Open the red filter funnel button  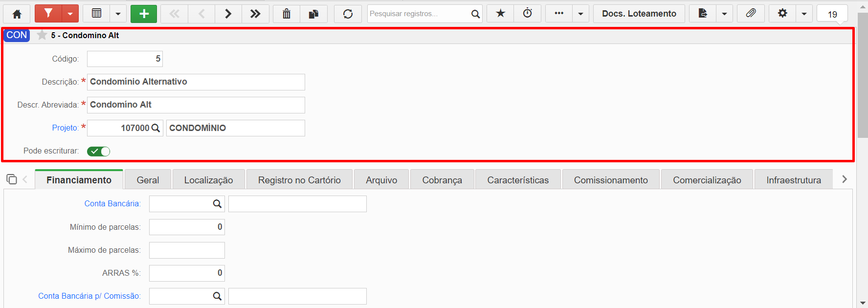(x=48, y=14)
